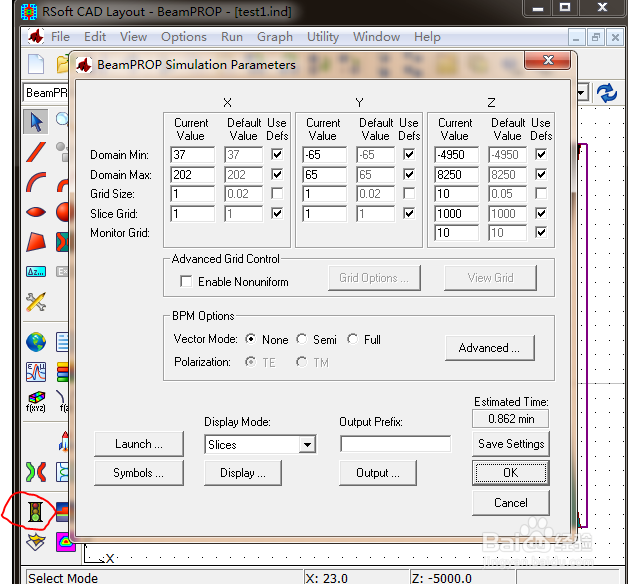Click the green crossing waveguides icon

click(36, 472)
